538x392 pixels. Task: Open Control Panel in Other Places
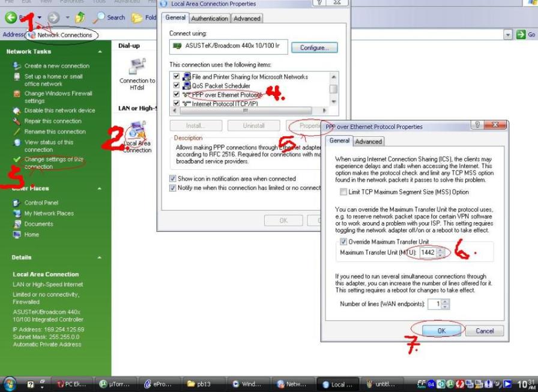(x=41, y=203)
